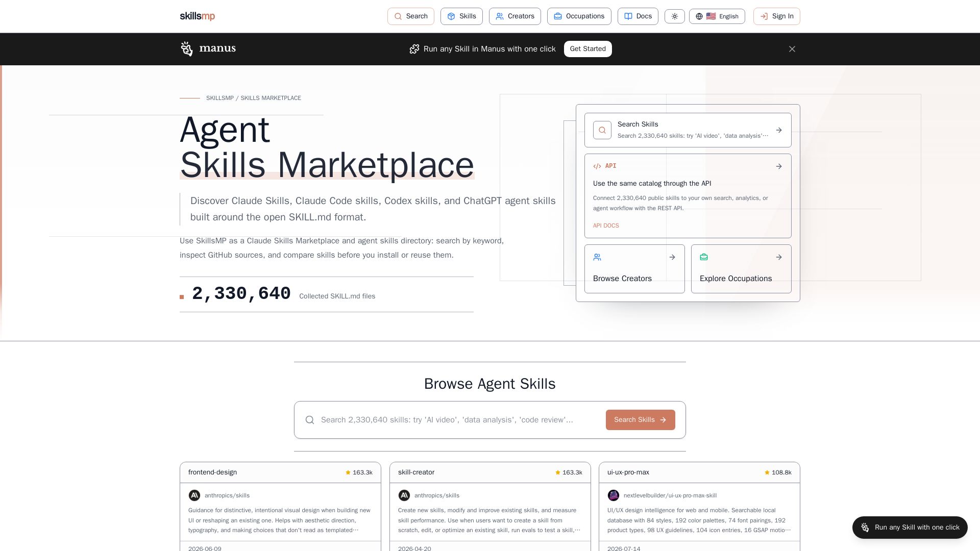
Task: Click the code brackets API icon
Action: (597, 166)
